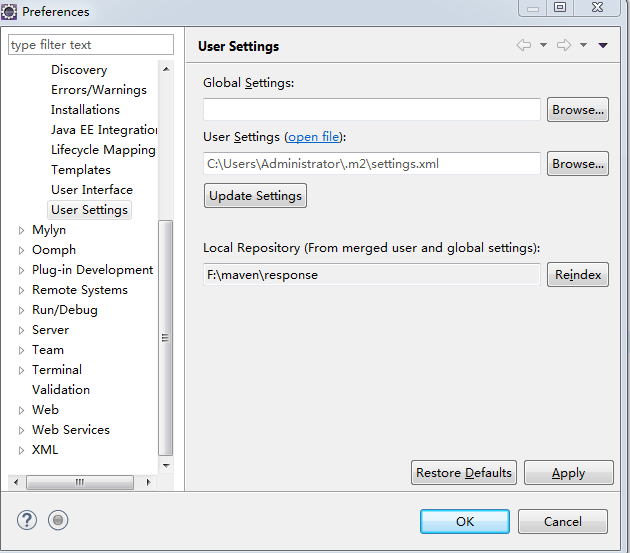Open the page view menu triangle
Viewport: 630px width, 553px height.
603,45
